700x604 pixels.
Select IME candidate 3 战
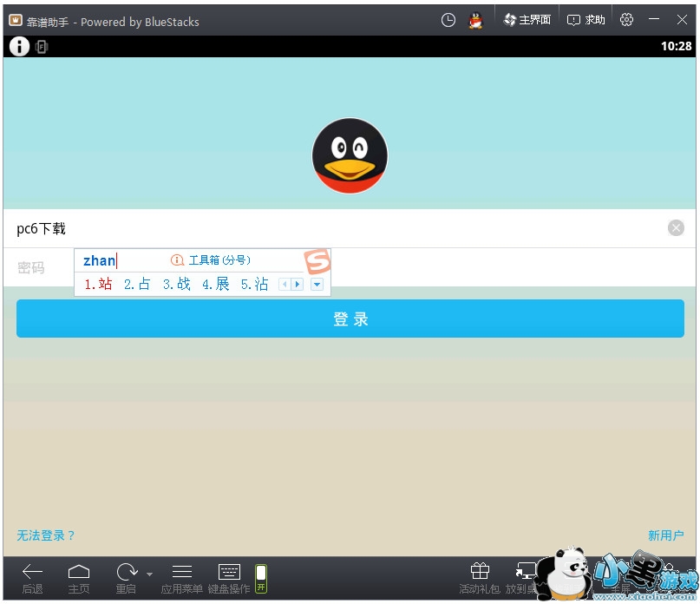pyautogui.click(x=177, y=284)
